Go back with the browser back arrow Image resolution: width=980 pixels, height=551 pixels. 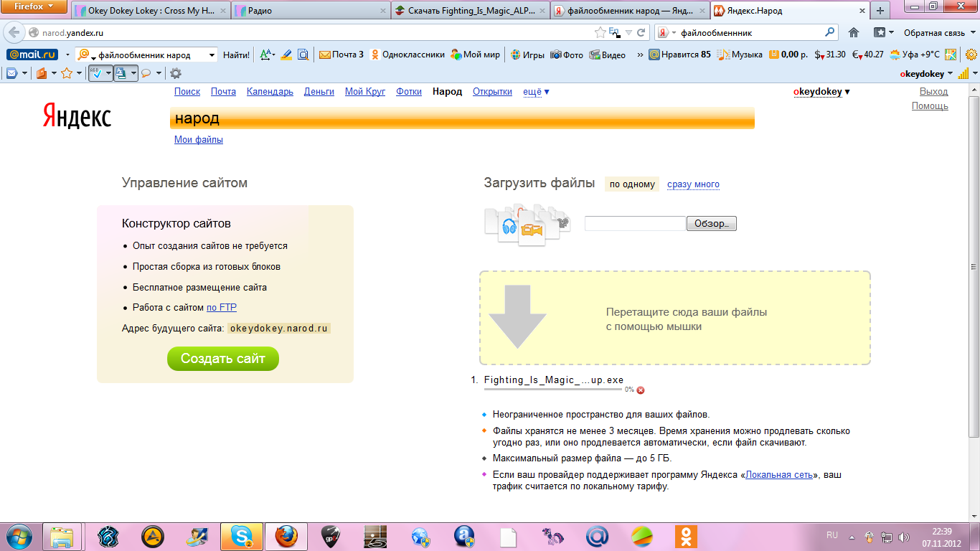tap(14, 32)
